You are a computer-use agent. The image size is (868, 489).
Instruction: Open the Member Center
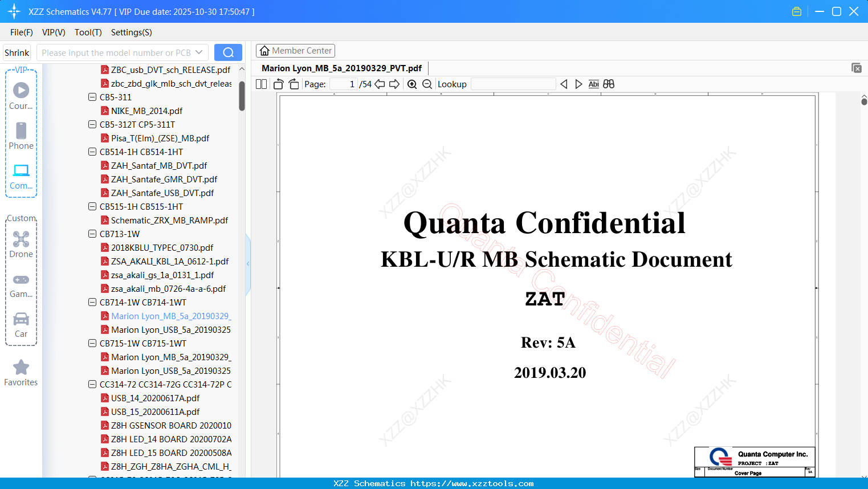[x=295, y=51]
